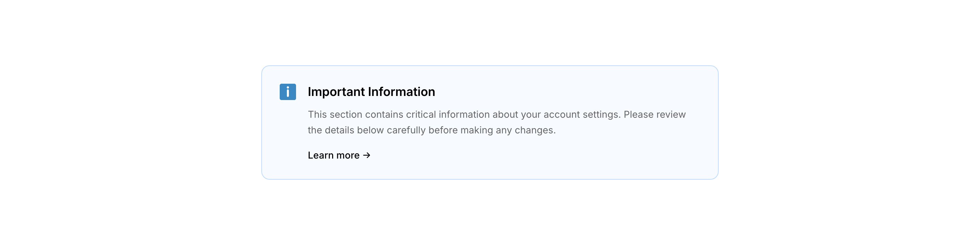Viewport: 980px width, 245px height.
Task: Click the phrase "account settings" in the description
Action: (582, 115)
